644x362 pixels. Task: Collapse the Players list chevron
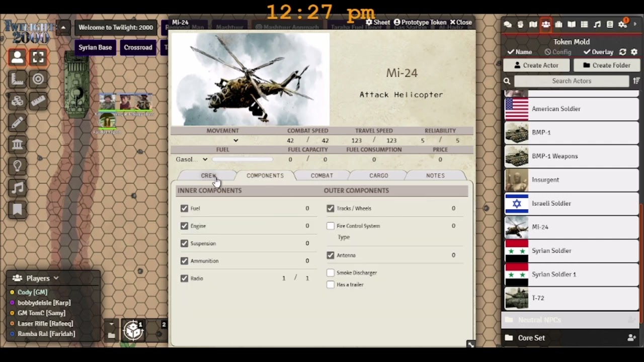(56, 278)
